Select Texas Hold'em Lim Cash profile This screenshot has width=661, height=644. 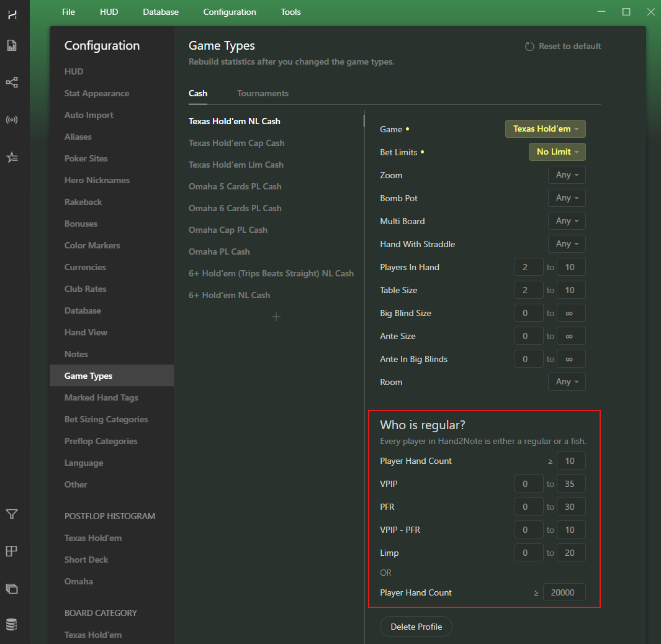click(x=236, y=165)
